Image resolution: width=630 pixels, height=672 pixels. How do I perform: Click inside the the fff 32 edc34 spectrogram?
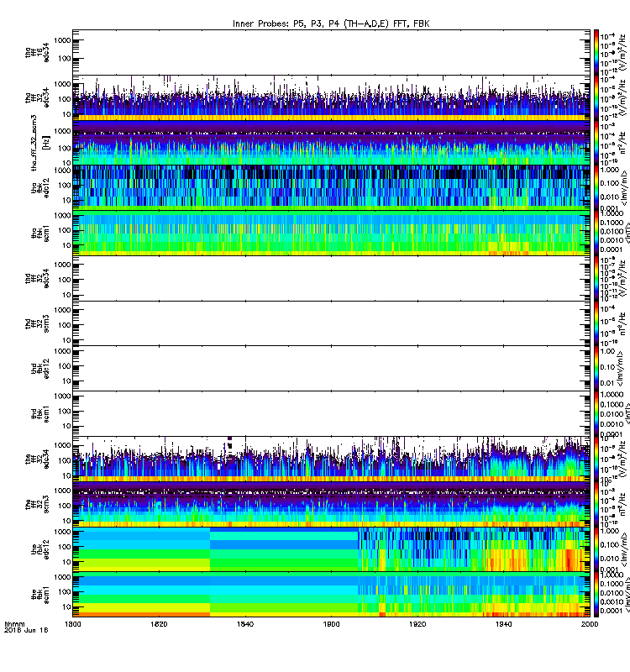(x=331, y=459)
